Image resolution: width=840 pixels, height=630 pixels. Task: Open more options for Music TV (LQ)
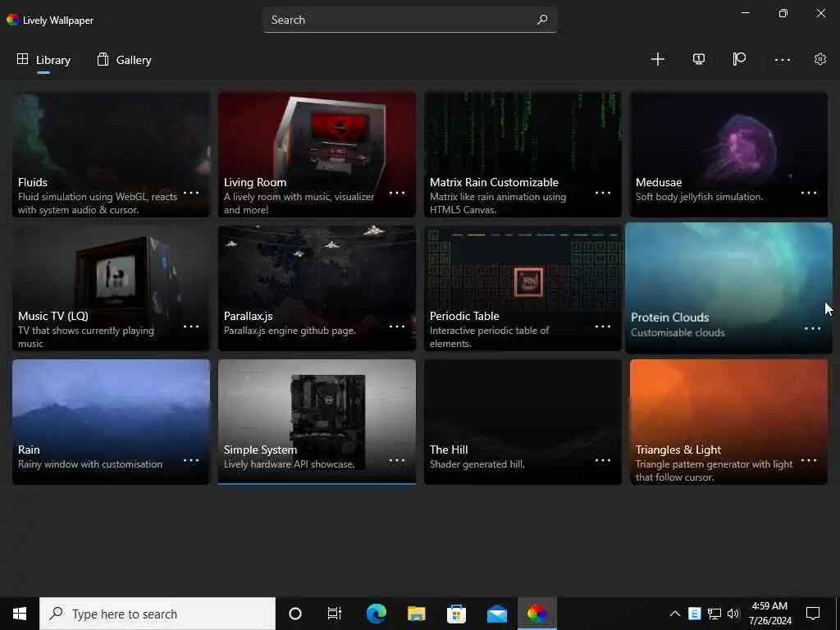pos(191,326)
